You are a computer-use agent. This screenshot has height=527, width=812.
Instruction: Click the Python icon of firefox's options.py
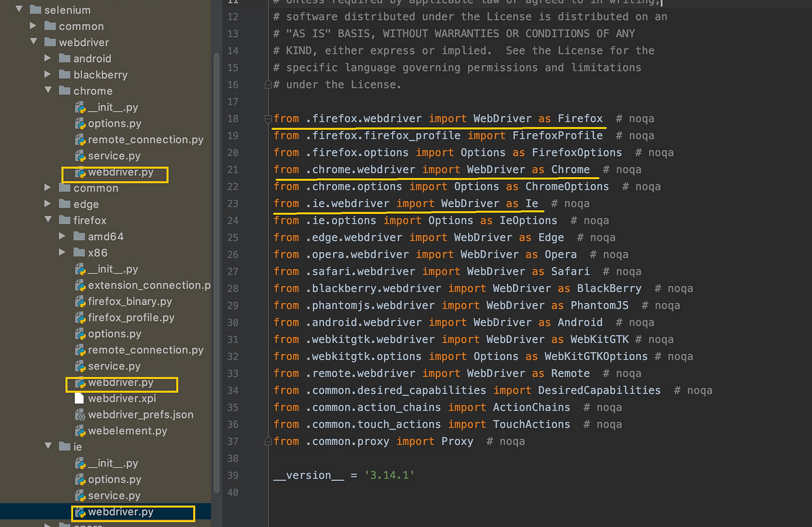[81, 334]
